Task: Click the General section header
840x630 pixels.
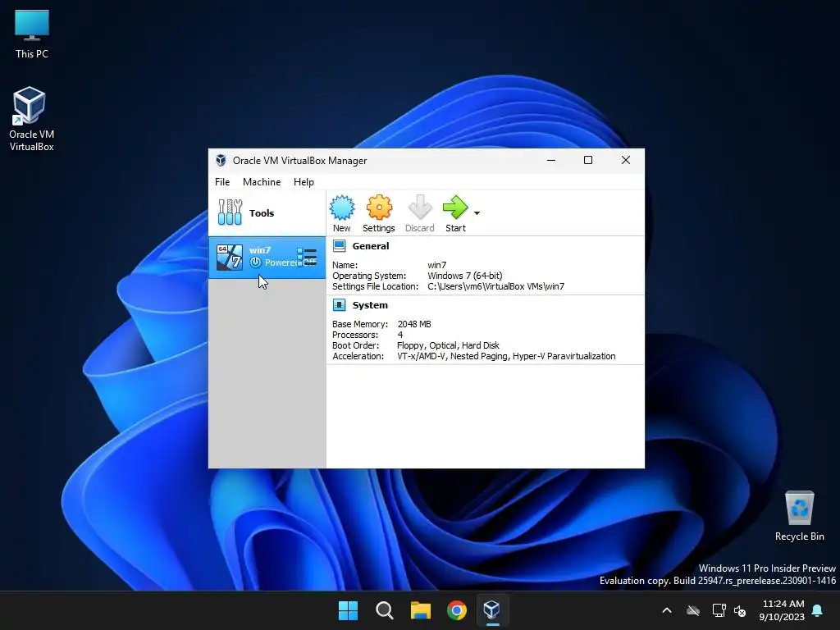Action: (x=371, y=246)
